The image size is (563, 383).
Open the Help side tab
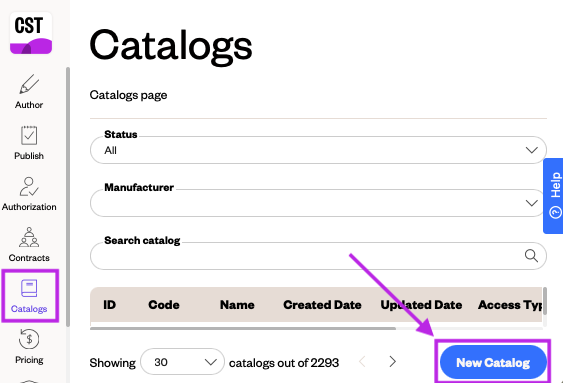click(553, 196)
